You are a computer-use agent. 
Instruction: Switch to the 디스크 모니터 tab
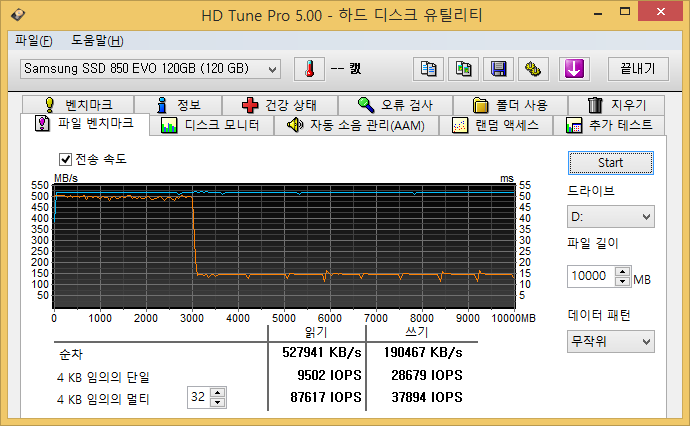(211, 125)
